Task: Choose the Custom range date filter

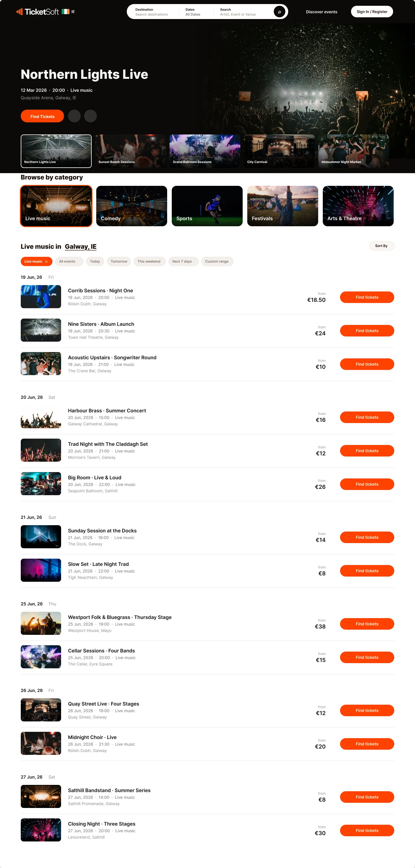Action: pos(217,261)
